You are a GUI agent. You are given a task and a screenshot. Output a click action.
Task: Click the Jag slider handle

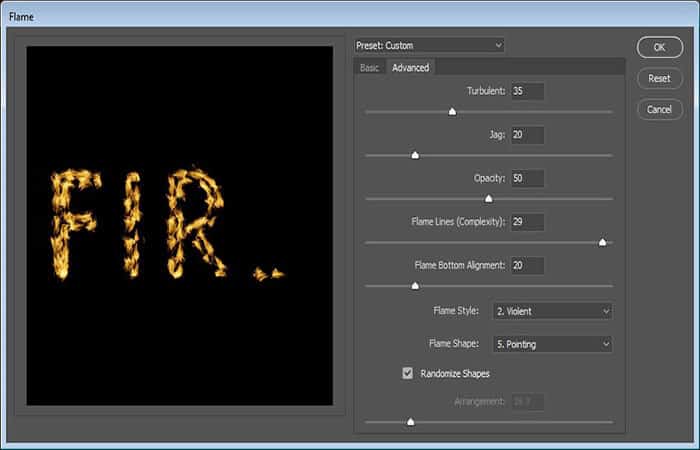click(x=415, y=155)
